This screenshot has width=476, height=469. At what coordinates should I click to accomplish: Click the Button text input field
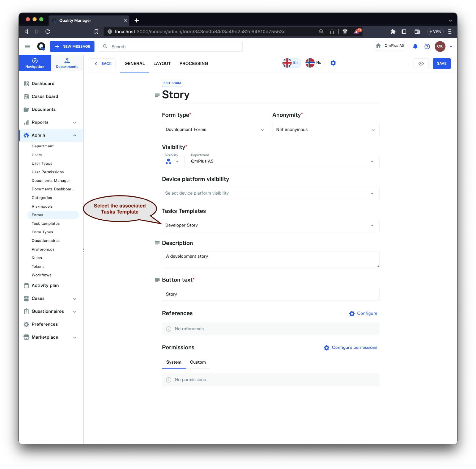coord(270,294)
